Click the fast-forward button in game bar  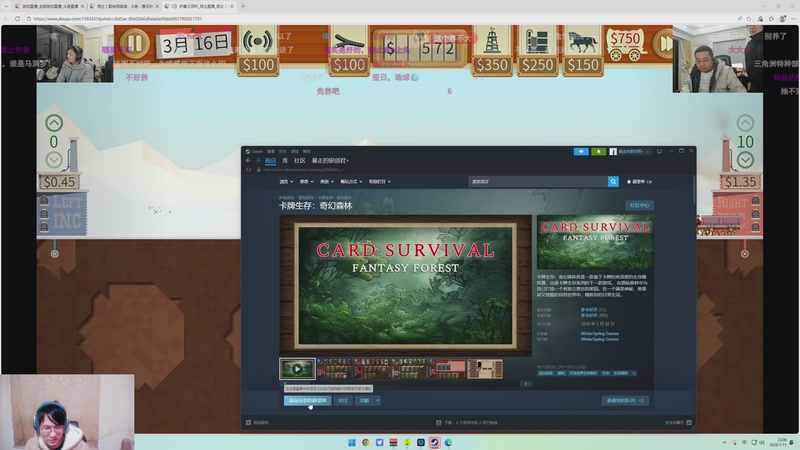pos(664,43)
